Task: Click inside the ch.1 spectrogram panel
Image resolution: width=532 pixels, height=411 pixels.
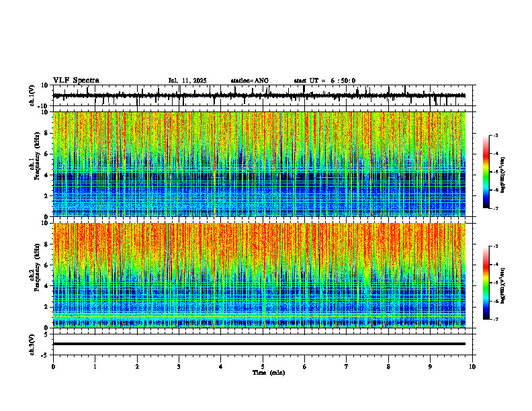Action: click(259, 164)
